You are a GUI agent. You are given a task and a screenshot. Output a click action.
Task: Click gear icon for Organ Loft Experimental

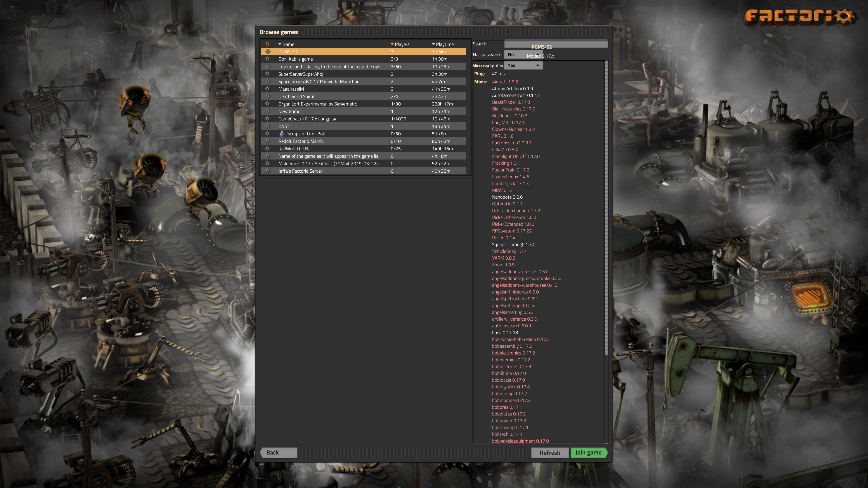click(268, 104)
